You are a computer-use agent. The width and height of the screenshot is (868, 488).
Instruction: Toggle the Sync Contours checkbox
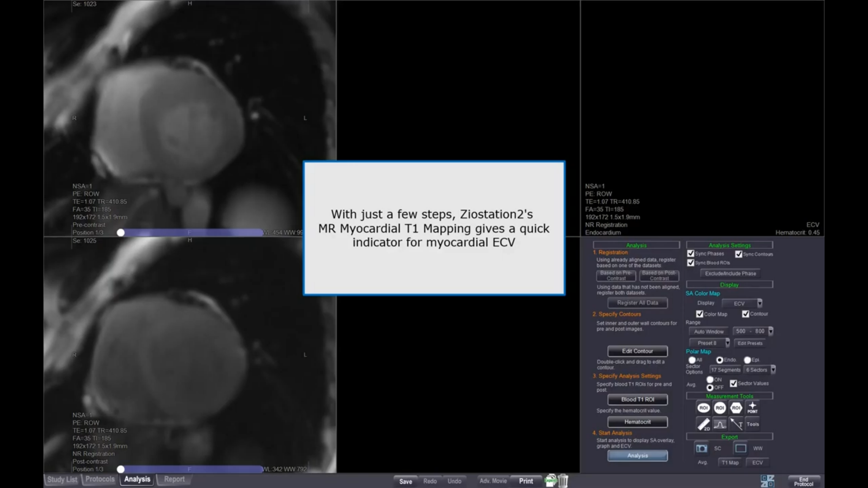(x=739, y=254)
